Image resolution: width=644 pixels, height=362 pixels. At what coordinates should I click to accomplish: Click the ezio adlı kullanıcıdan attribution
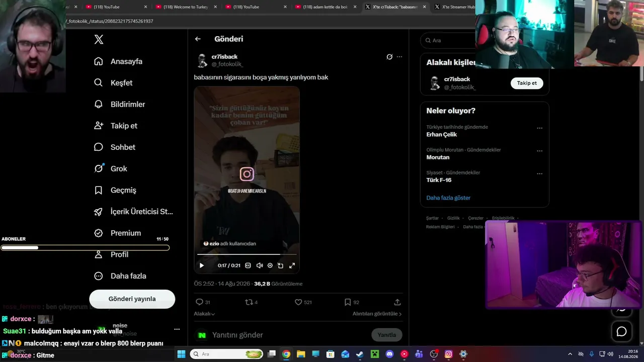tap(229, 243)
